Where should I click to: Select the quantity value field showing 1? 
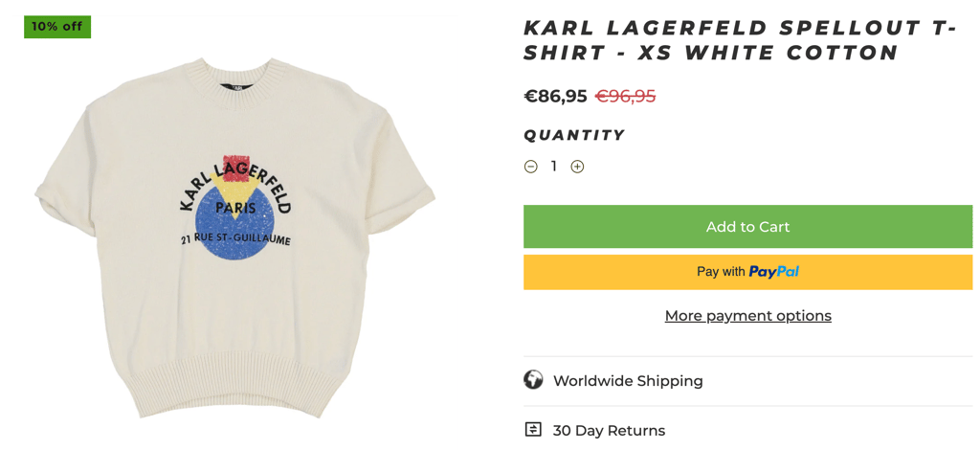(554, 167)
